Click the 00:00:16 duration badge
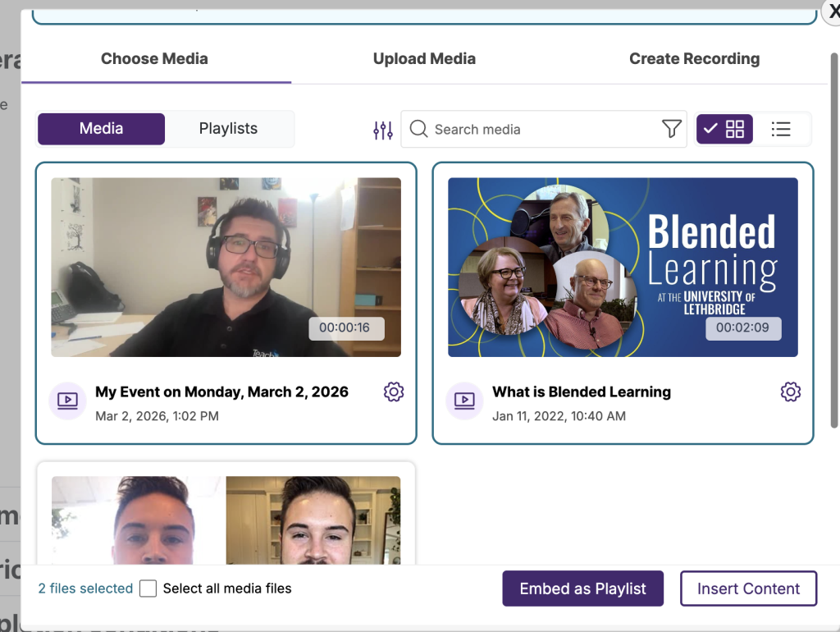This screenshot has height=632, width=840. 347,328
